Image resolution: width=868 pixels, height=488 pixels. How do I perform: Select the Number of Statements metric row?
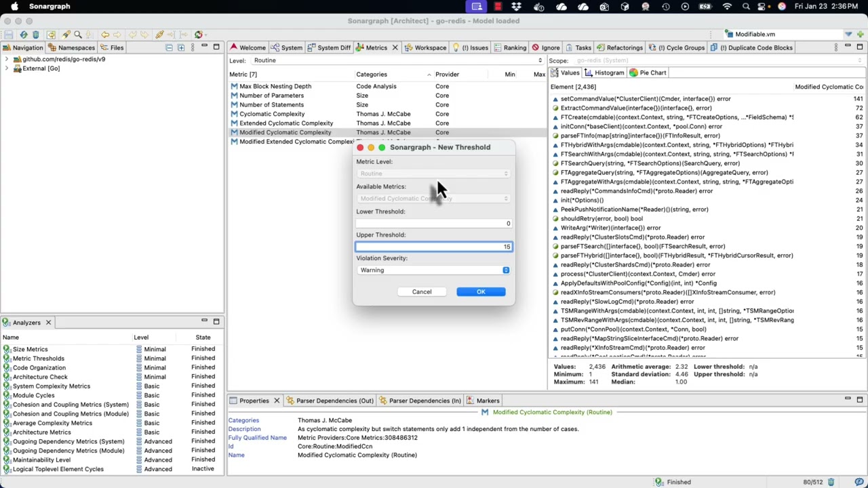click(x=387, y=104)
